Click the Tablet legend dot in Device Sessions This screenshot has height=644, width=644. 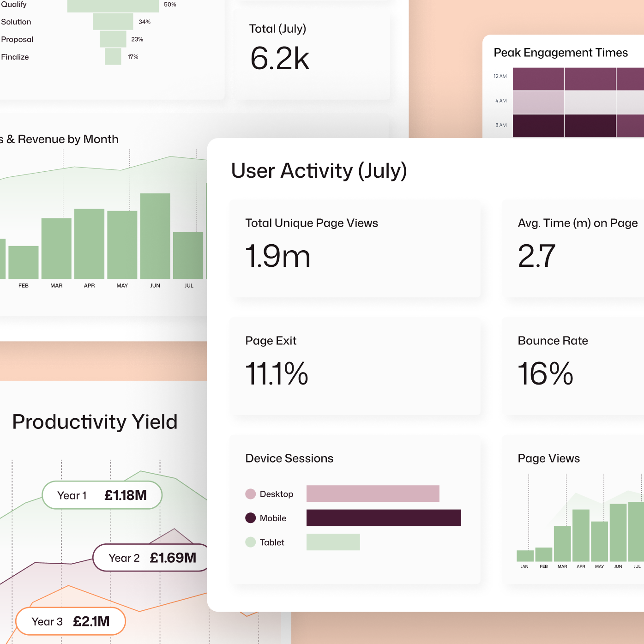tap(250, 542)
